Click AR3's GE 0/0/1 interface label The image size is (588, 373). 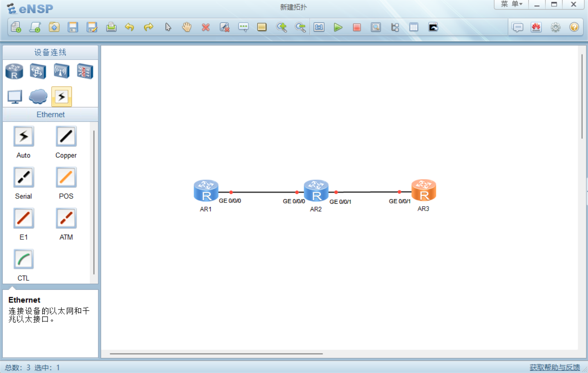(400, 201)
